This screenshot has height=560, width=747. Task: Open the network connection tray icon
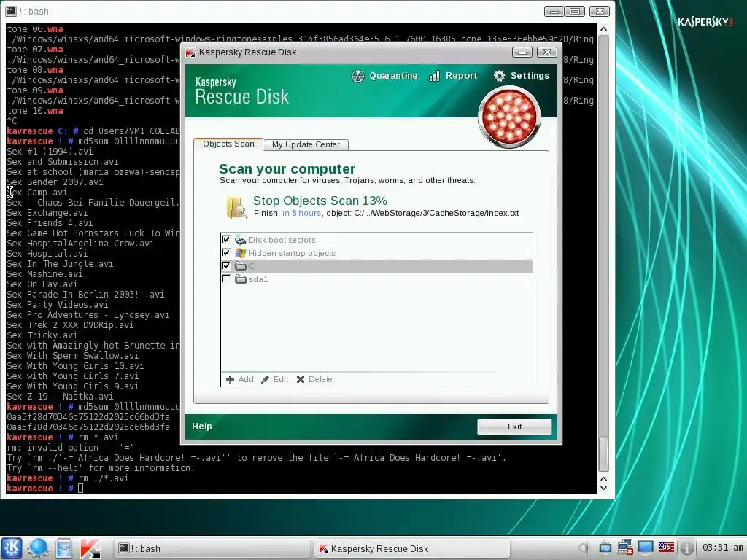coord(625,548)
